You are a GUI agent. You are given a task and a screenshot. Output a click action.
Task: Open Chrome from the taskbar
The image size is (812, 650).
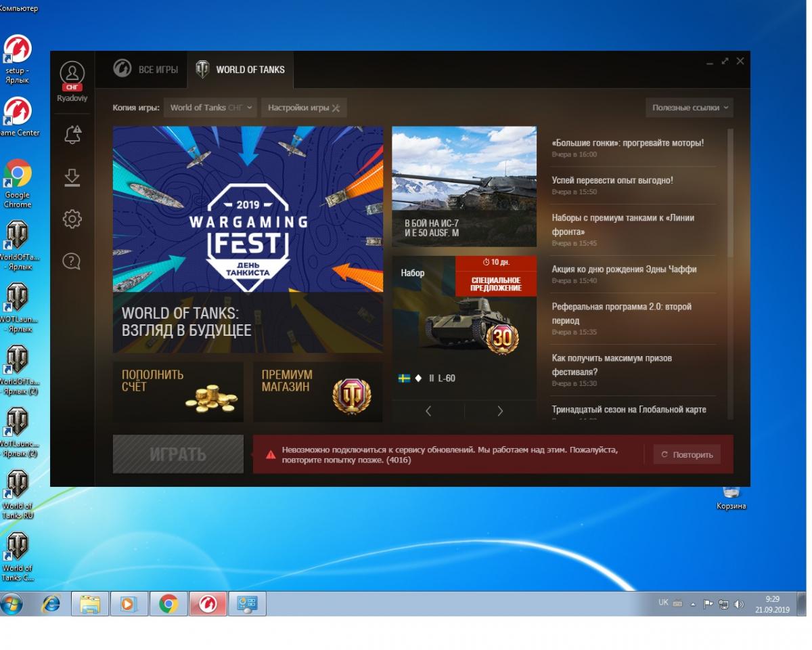(168, 603)
